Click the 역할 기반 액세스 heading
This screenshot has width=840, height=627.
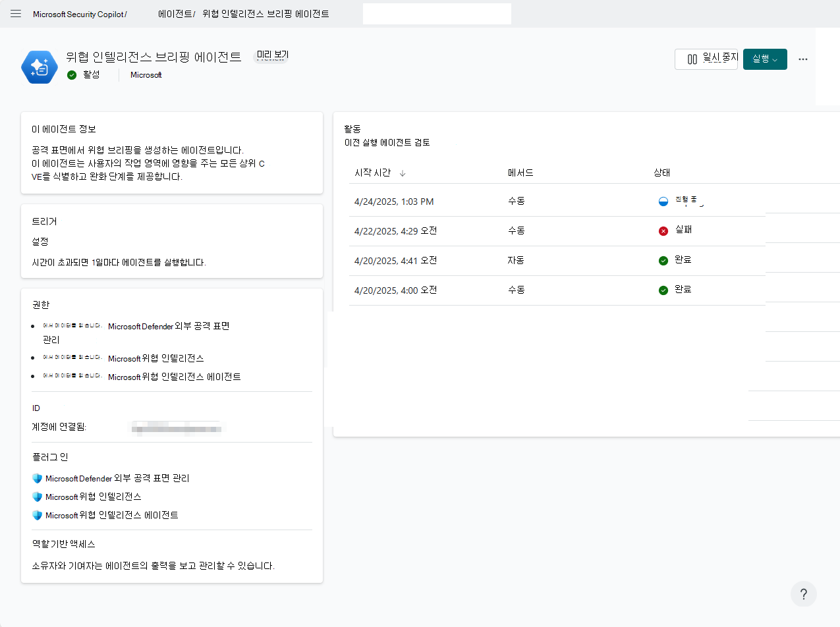[64, 545]
